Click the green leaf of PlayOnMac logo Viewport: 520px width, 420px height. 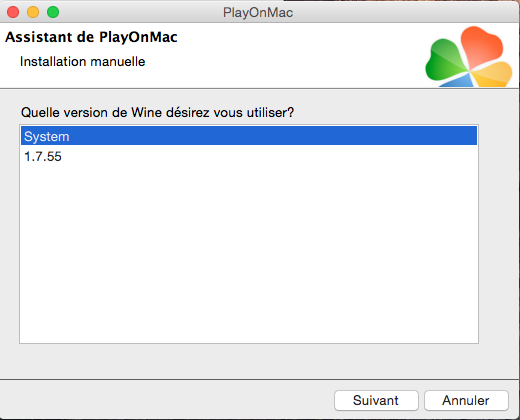(x=444, y=61)
